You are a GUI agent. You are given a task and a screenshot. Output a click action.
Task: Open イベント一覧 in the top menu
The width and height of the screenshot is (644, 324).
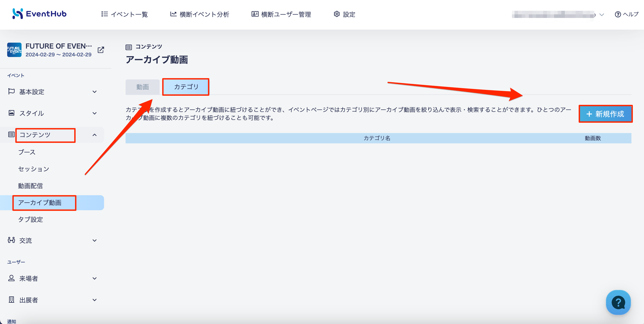[x=129, y=14]
